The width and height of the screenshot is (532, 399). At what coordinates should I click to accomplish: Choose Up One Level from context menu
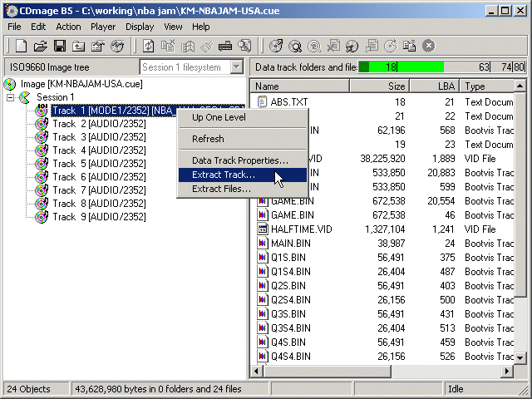coord(243,117)
